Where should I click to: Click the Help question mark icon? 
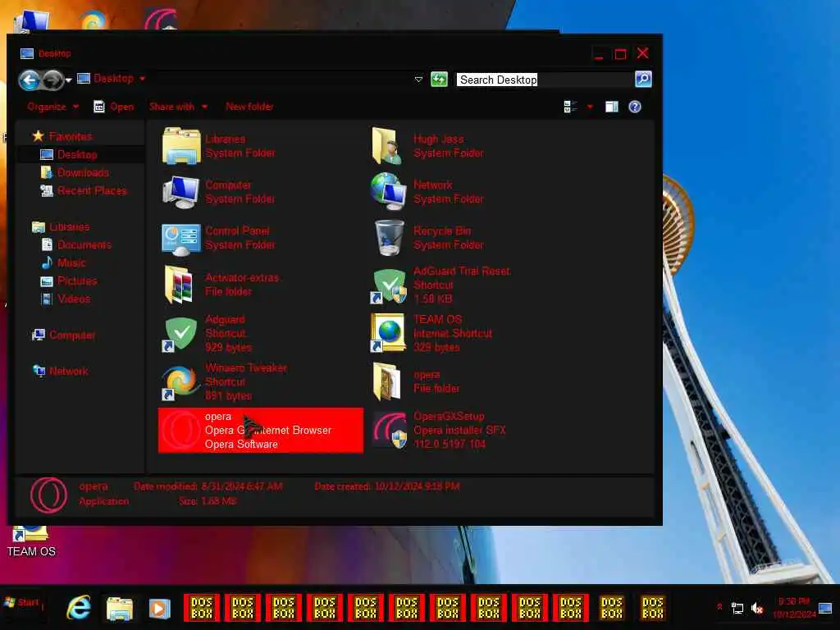point(635,107)
